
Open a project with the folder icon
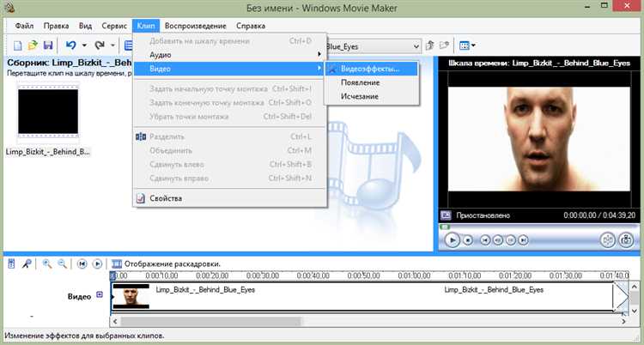(x=33, y=45)
